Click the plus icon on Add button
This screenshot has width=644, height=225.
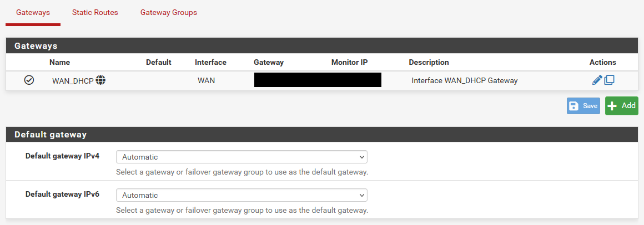(612, 106)
